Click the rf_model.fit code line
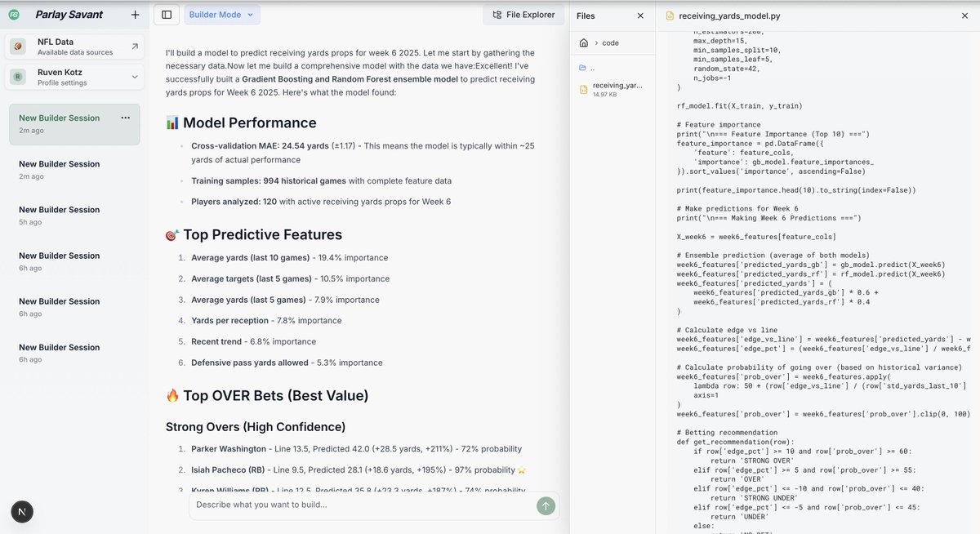This screenshot has height=534, width=980. (x=739, y=105)
